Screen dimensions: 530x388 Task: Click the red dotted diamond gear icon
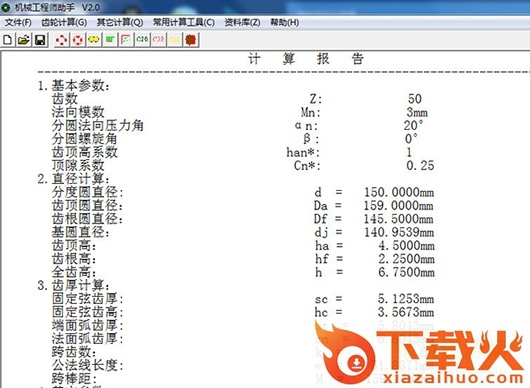tap(61, 40)
